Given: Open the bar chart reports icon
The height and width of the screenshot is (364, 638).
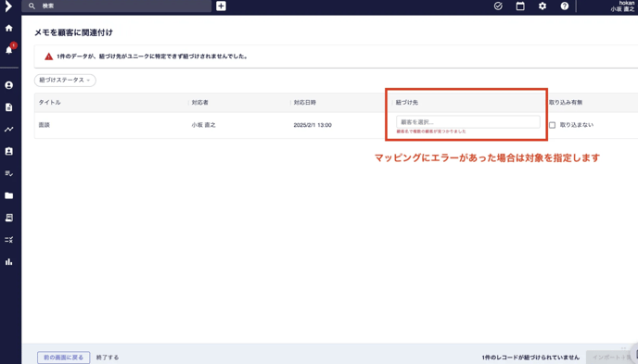Looking at the screenshot, I should click(x=9, y=262).
